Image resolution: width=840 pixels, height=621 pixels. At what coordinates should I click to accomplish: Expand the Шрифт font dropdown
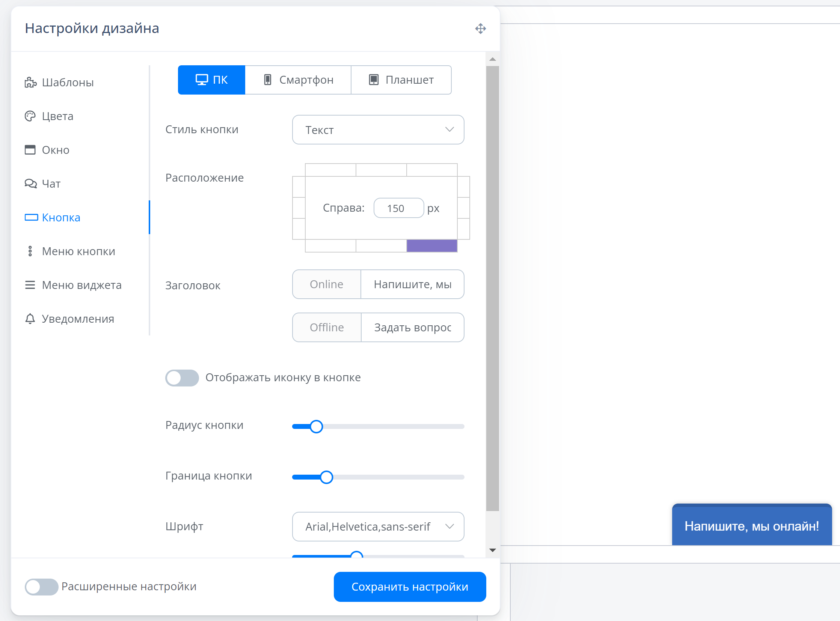coord(378,526)
